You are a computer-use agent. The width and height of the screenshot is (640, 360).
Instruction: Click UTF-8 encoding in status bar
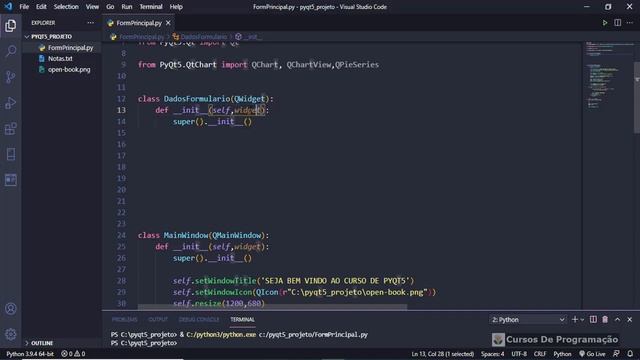pyautogui.click(x=519, y=354)
